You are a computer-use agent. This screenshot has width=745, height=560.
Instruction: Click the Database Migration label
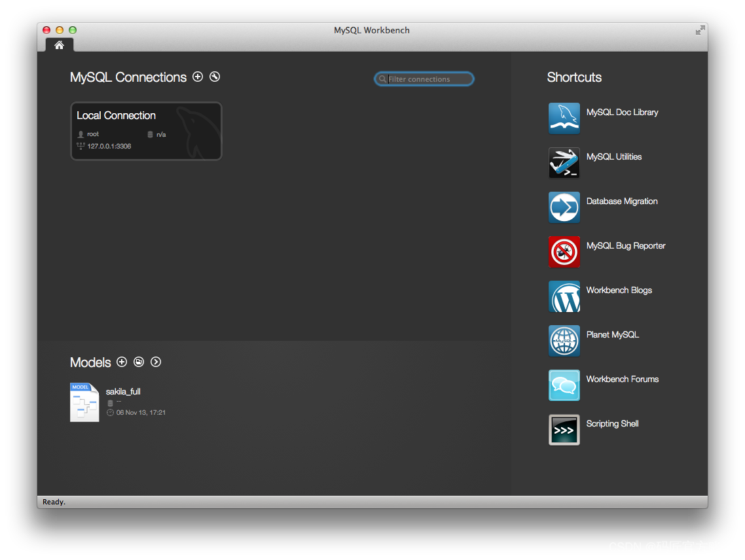point(622,201)
